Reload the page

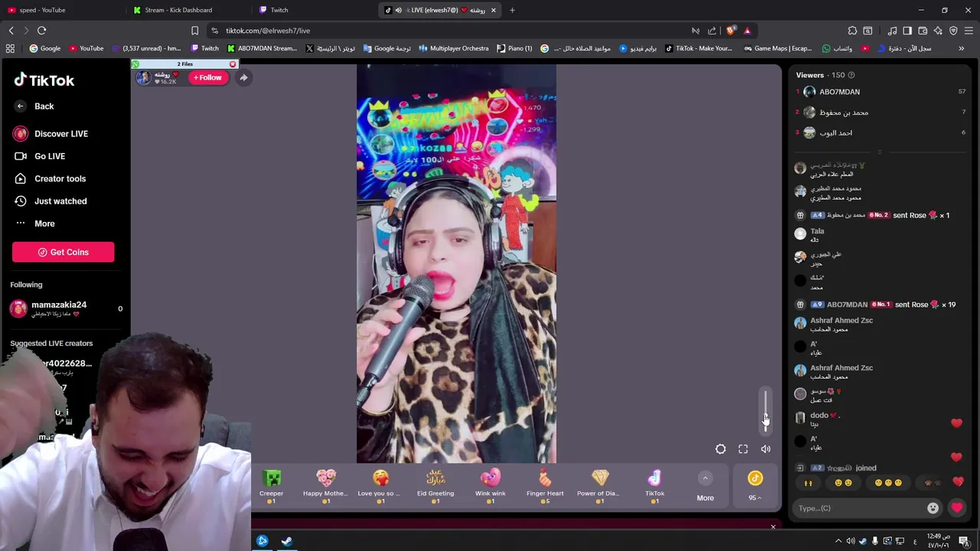[42, 31]
